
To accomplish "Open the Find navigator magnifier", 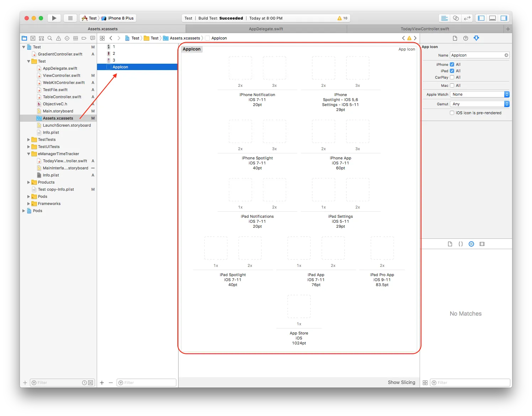I will (x=50, y=38).
